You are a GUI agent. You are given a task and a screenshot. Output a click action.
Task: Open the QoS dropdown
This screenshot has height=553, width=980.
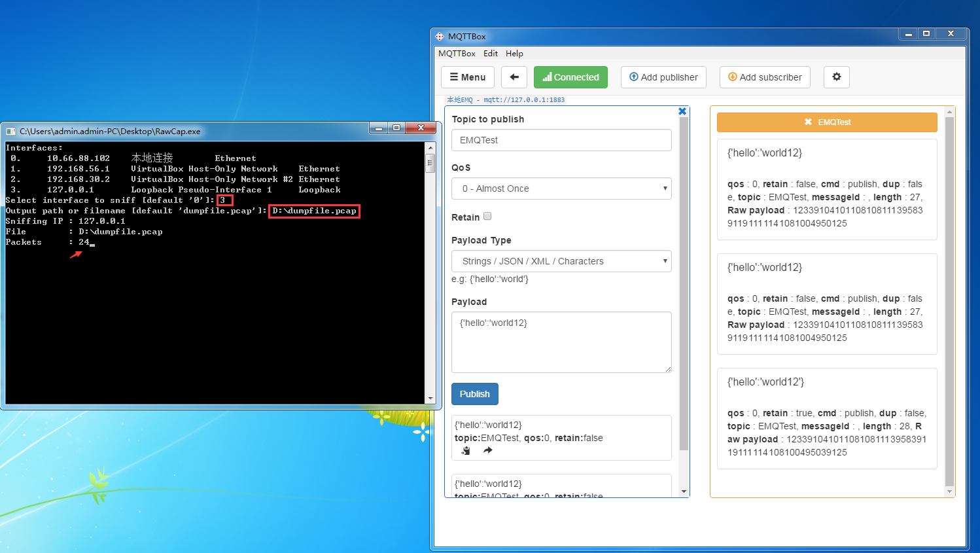click(561, 188)
